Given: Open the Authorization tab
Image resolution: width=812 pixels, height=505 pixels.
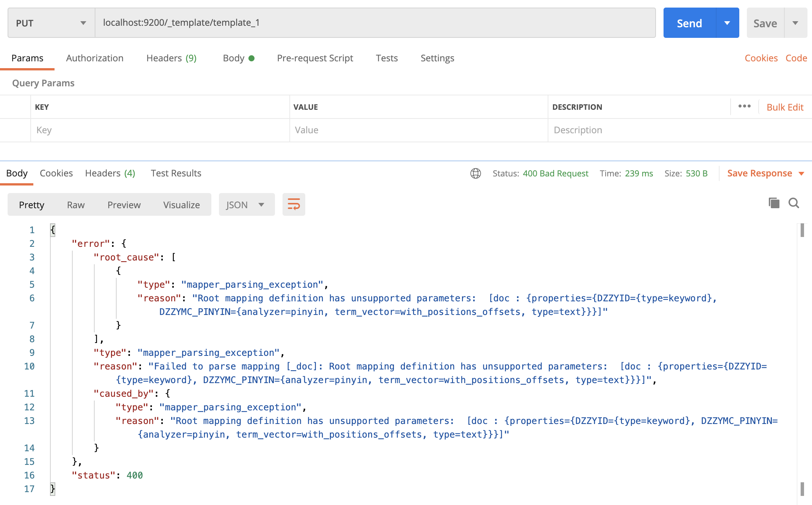Looking at the screenshot, I should point(95,58).
